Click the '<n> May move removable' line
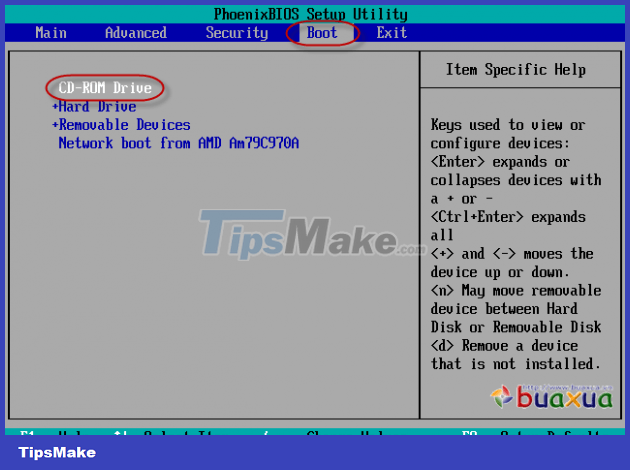The width and height of the screenshot is (630, 470). (x=516, y=290)
